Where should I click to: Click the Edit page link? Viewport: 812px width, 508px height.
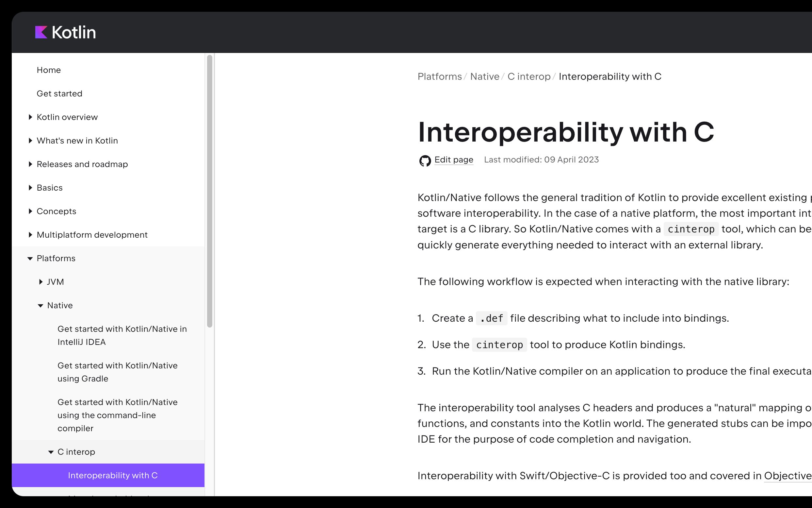click(x=453, y=160)
